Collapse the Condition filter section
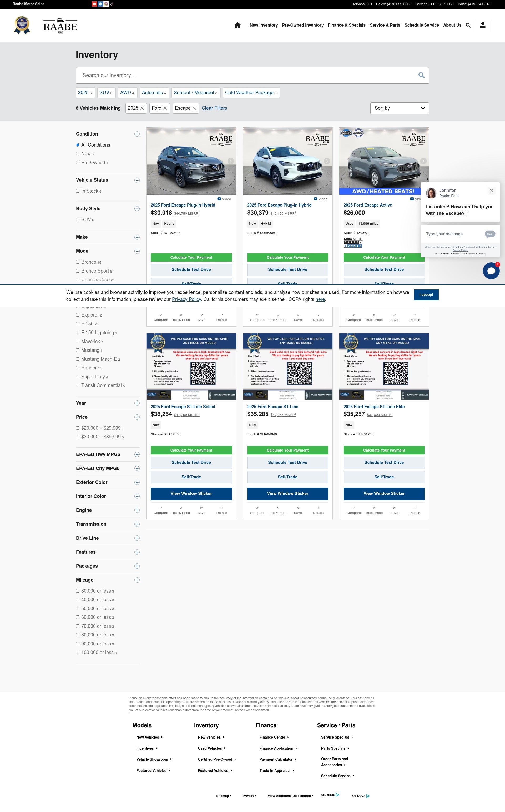Screen dimensions: 505x812 pyautogui.click(x=137, y=134)
